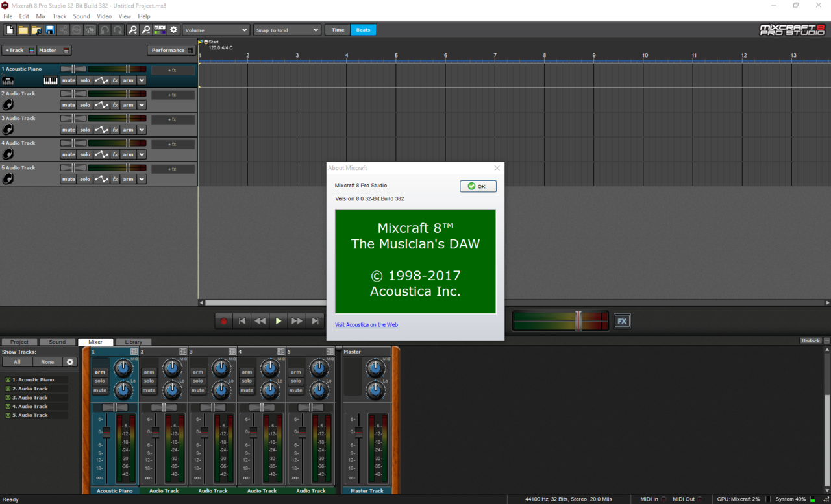
Task: Click OK in the About Mixcraft dialog
Action: (x=478, y=186)
